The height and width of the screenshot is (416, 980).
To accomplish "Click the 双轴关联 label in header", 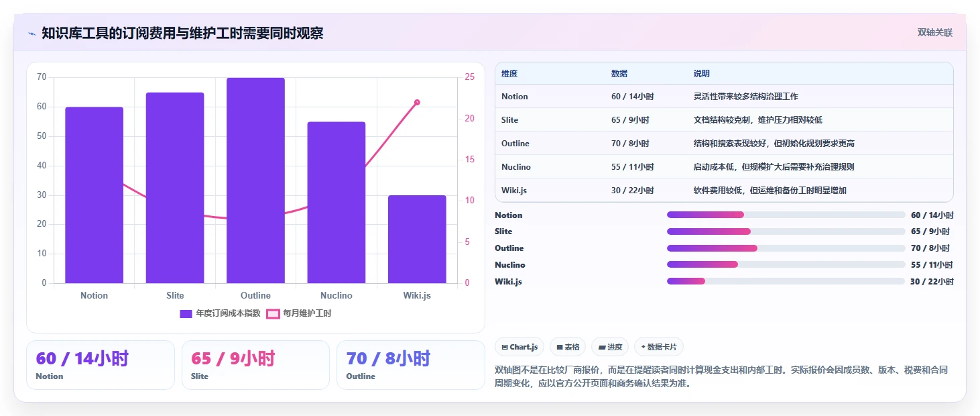I will coord(935,33).
